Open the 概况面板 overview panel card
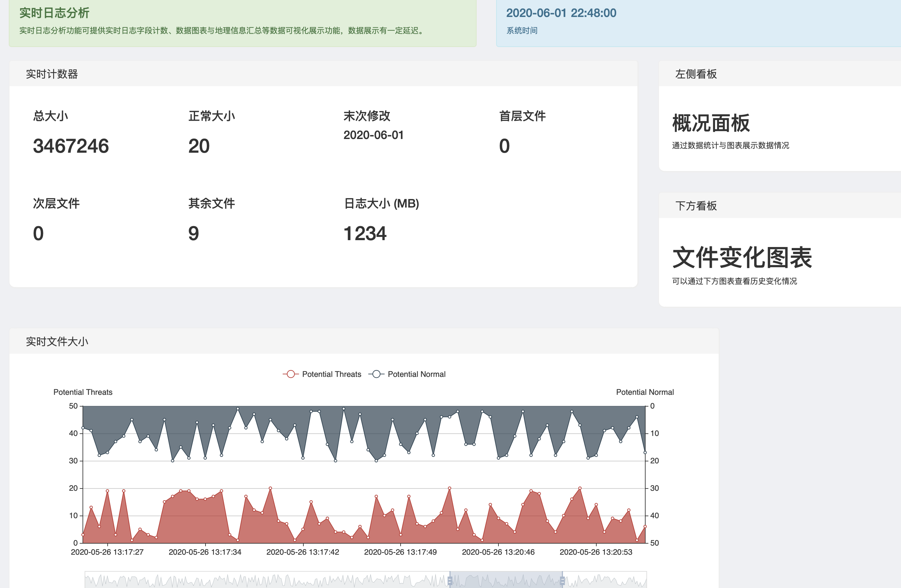The height and width of the screenshot is (588, 901). click(710, 123)
